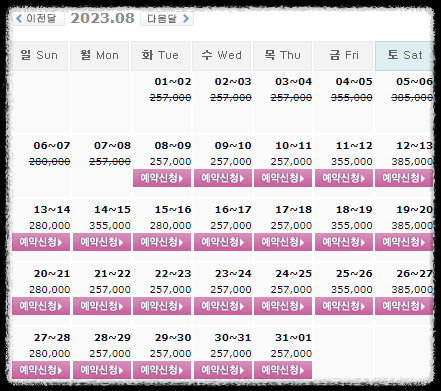Select the 일 Sun column header

[39, 56]
